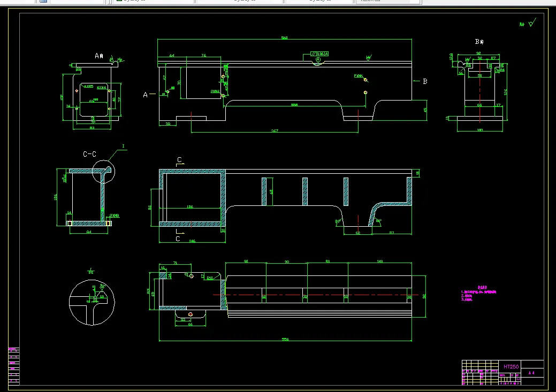The image size is (556, 392).
Task: Select the 146 dimension text
Action: pos(192,241)
